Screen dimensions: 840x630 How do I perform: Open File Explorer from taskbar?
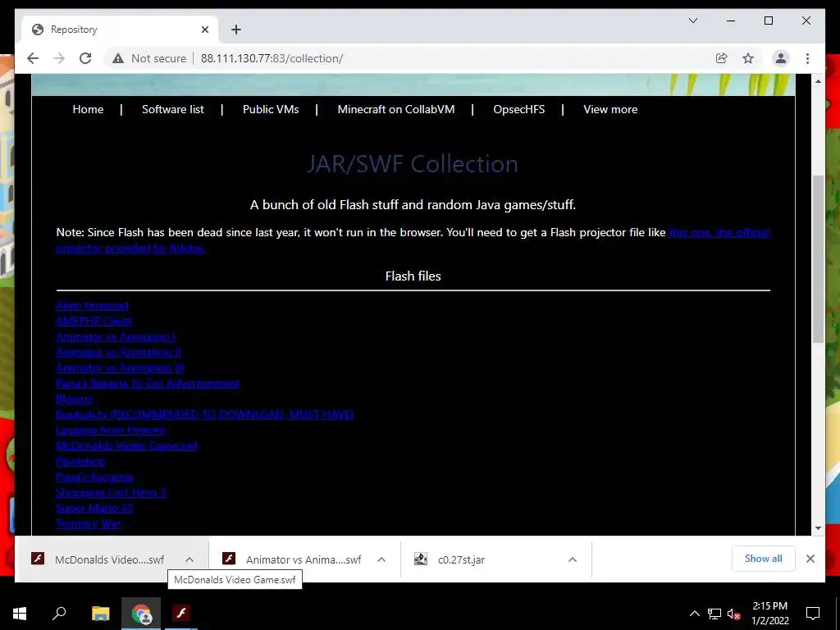click(x=100, y=614)
